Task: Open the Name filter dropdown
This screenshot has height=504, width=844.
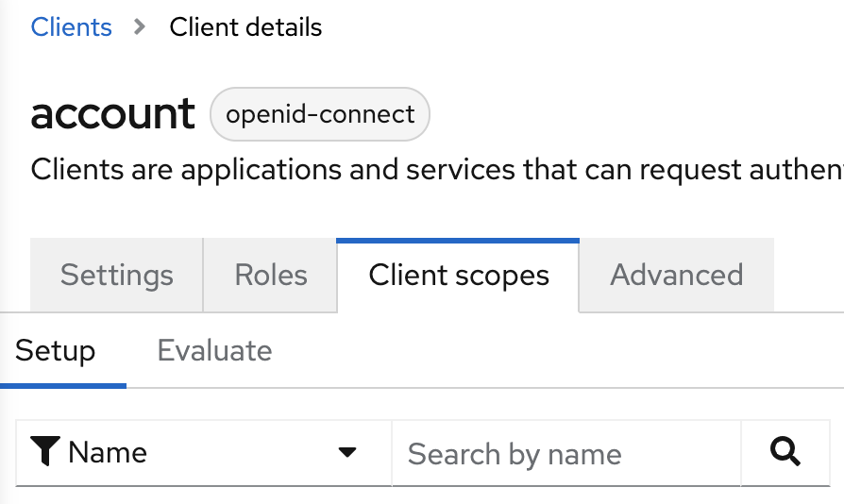Action: [x=204, y=453]
